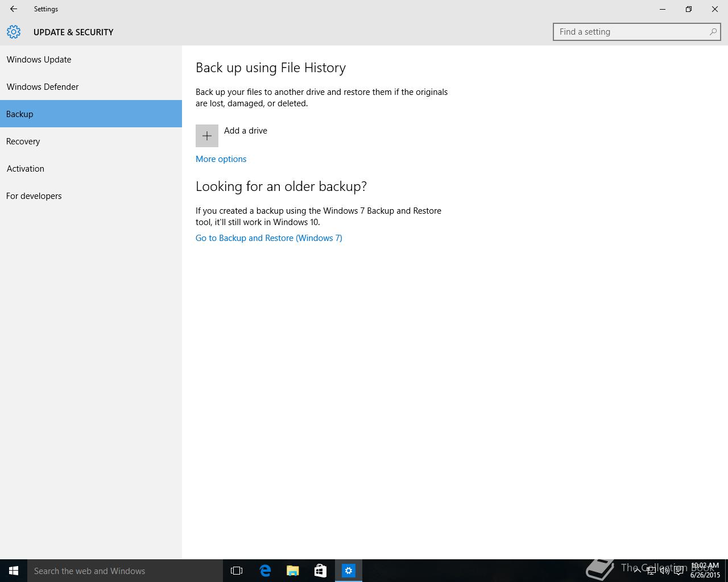Click the Looking for an older backup heading
This screenshot has width=728, height=582.
281,186
